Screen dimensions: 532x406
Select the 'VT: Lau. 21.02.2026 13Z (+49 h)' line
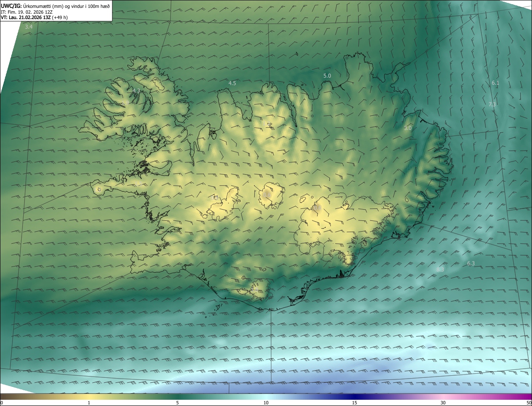click(34, 17)
